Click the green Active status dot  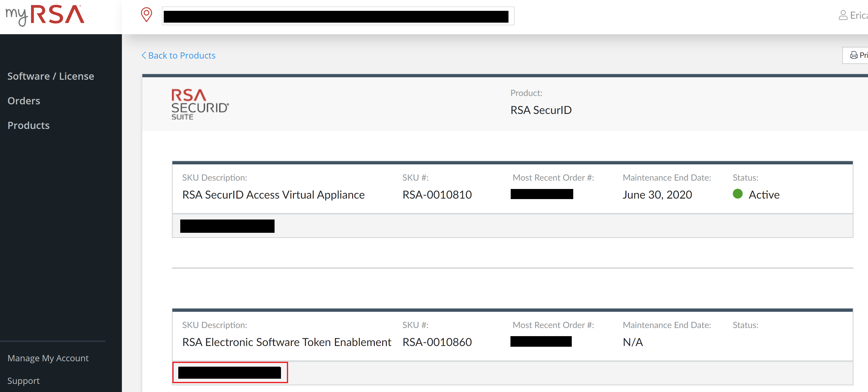coord(737,194)
